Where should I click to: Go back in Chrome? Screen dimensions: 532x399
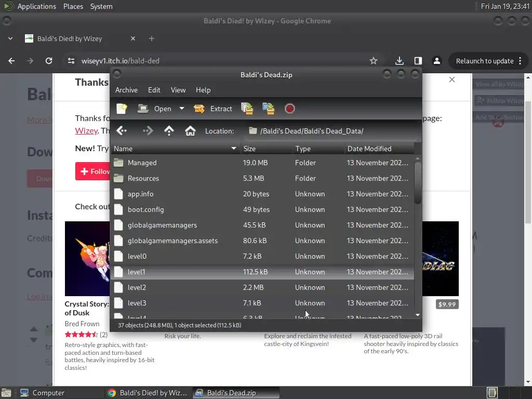click(x=11, y=61)
